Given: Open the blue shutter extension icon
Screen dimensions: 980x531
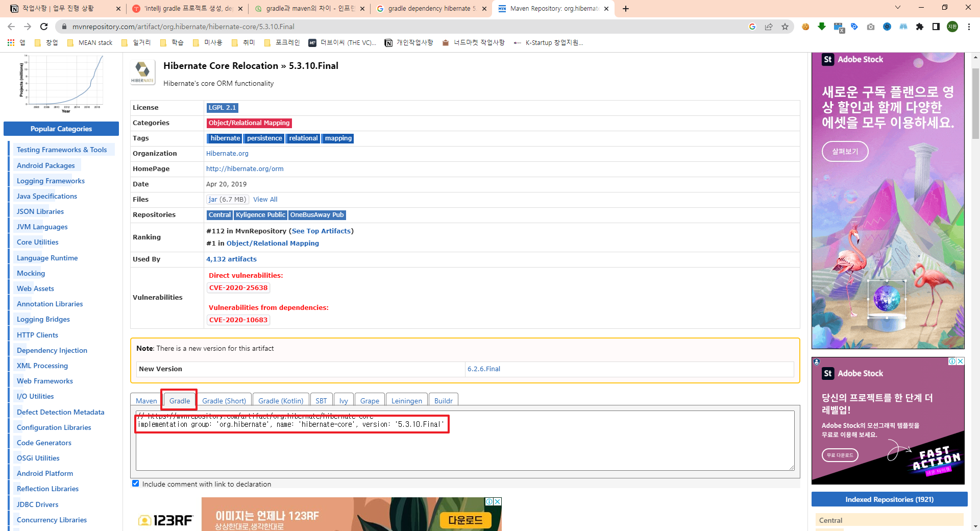Looking at the screenshot, I should [x=887, y=27].
